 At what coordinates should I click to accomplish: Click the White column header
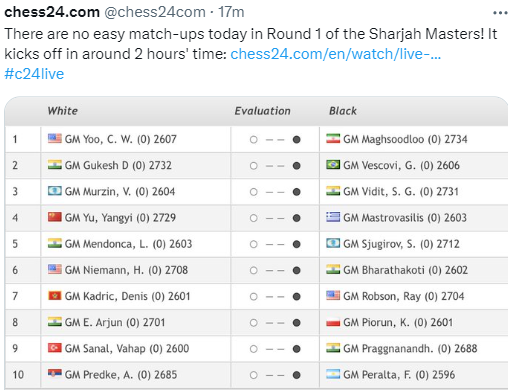(63, 111)
